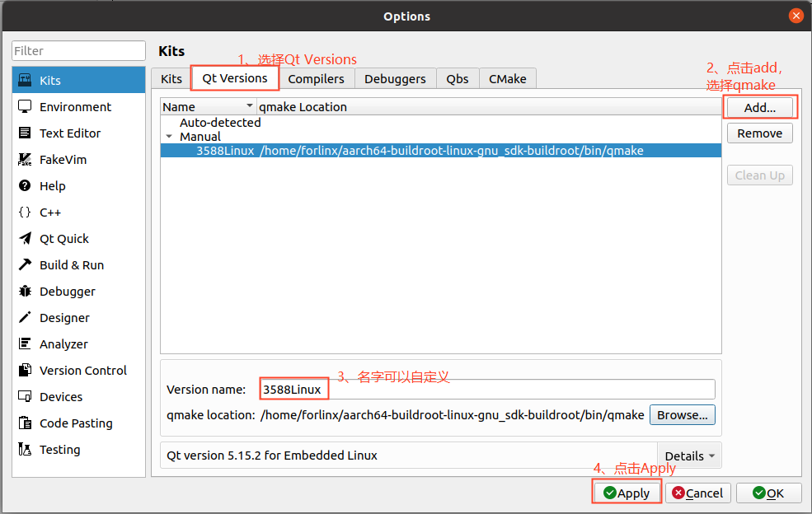Click the Add... button
Image resolution: width=812 pixels, height=514 pixels.
pos(760,108)
